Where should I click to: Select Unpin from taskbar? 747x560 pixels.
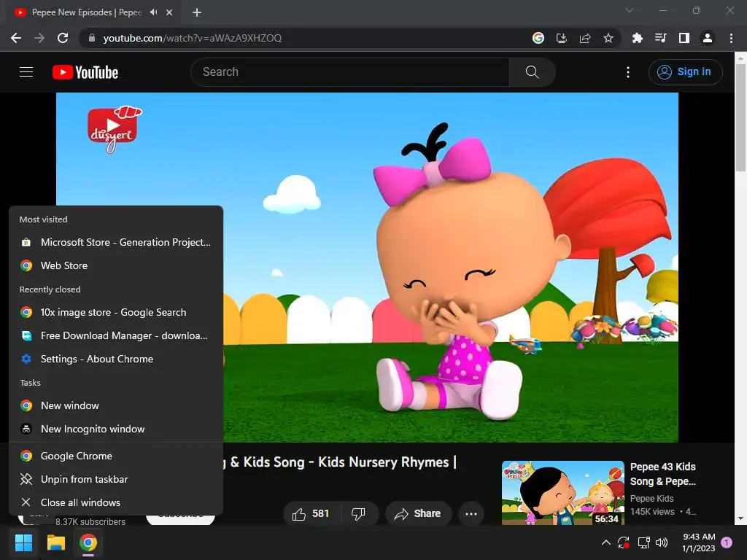click(116, 480)
